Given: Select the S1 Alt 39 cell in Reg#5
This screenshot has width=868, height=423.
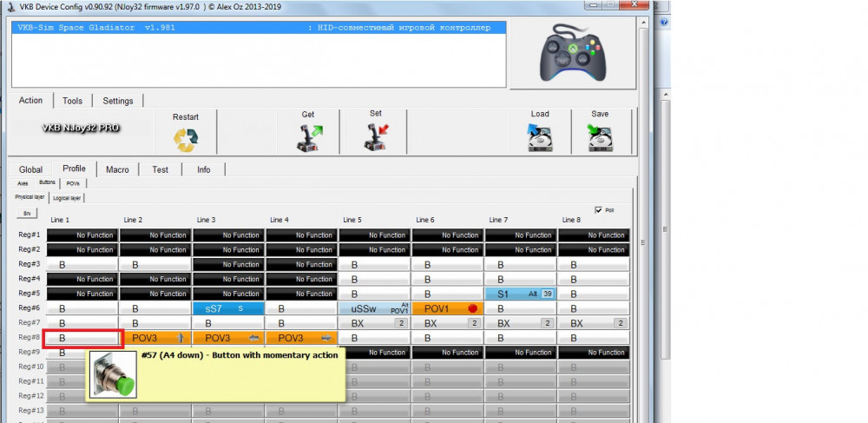Looking at the screenshot, I should click(x=521, y=294).
